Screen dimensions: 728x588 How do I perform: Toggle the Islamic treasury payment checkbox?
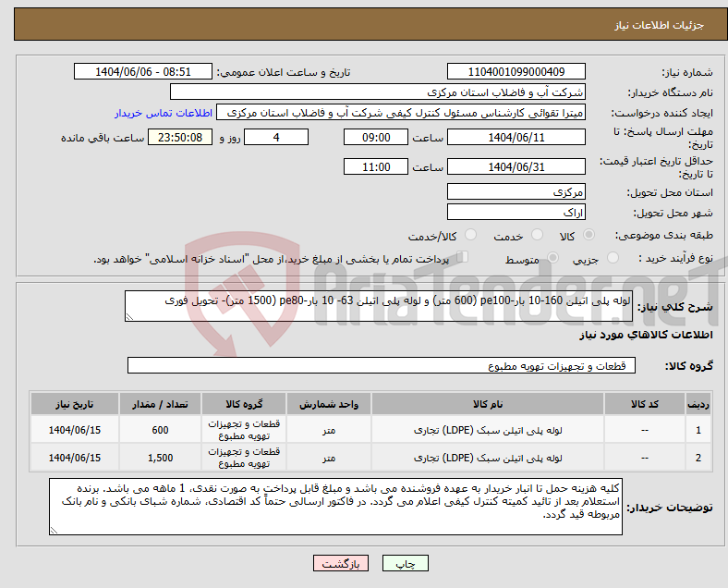pyautogui.click(x=464, y=258)
